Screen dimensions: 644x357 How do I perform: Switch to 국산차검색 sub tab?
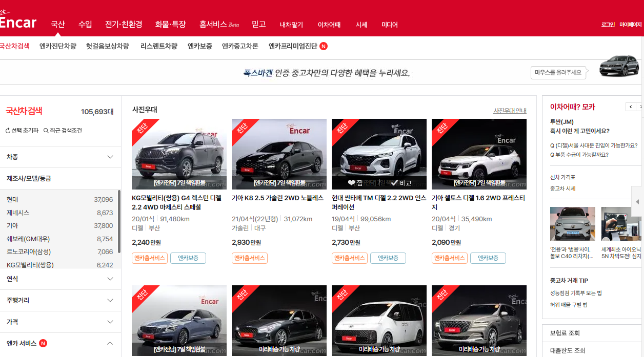click(15, 46)
